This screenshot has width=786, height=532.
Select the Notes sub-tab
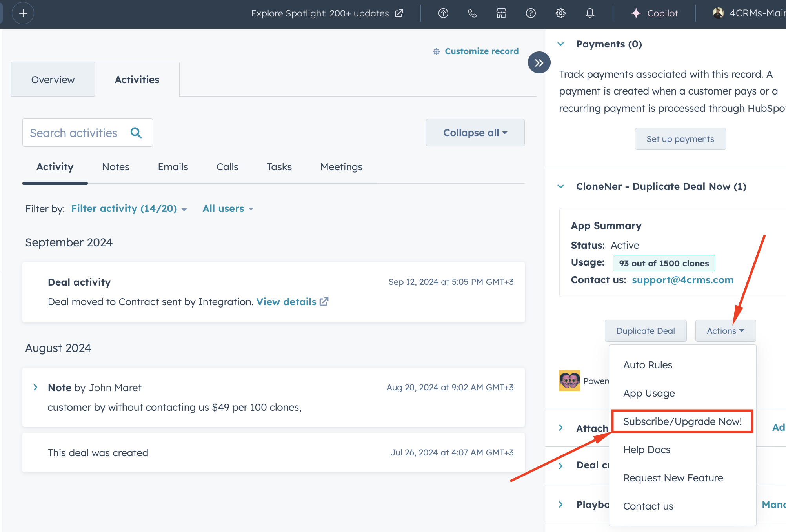(116, 167)
